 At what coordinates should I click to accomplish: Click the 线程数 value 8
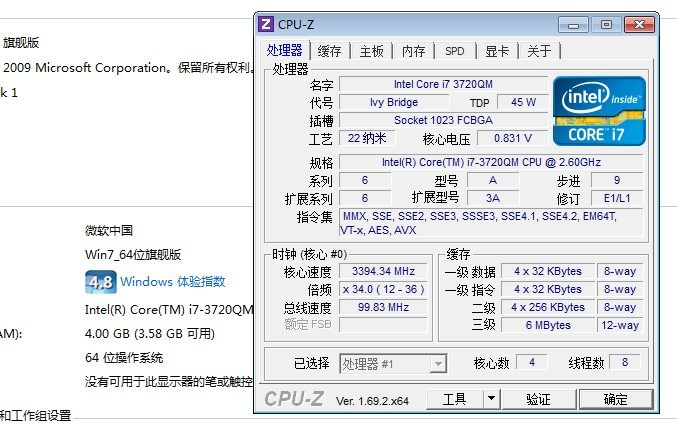click(x=625, y=362)
